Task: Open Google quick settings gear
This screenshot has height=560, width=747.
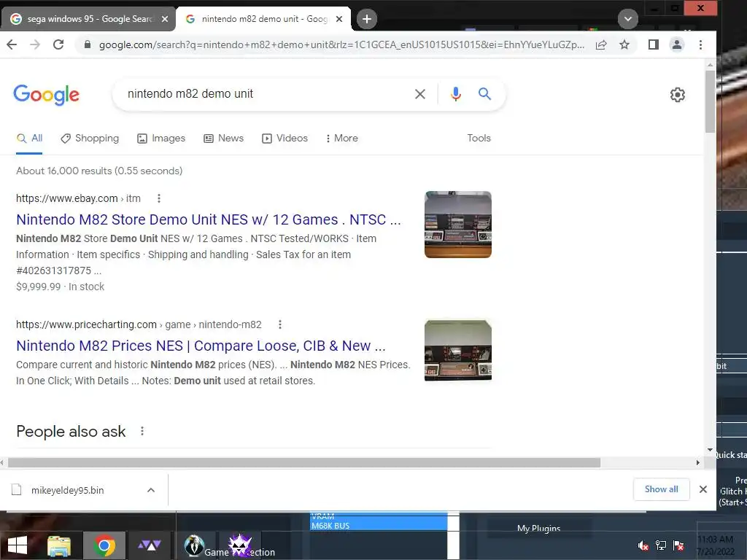Action: click(678, 95)
